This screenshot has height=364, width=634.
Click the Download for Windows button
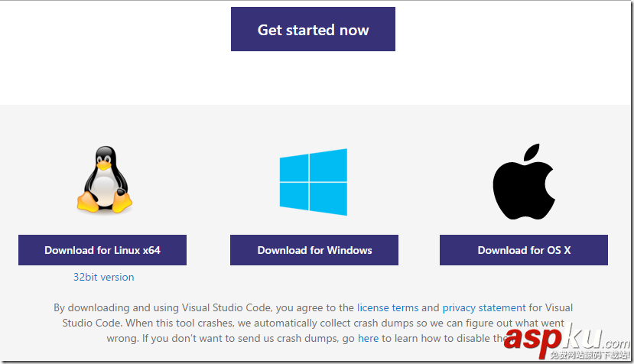click(314, 250)
